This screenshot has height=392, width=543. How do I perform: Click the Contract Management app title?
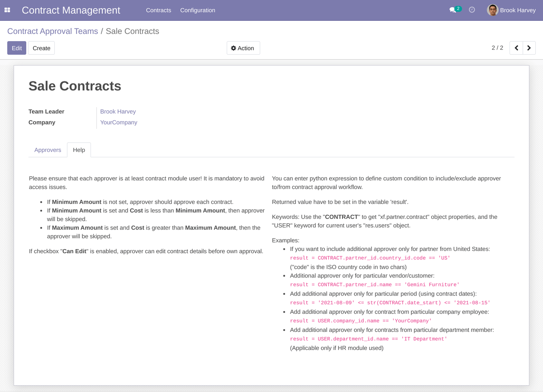(71, 10)
